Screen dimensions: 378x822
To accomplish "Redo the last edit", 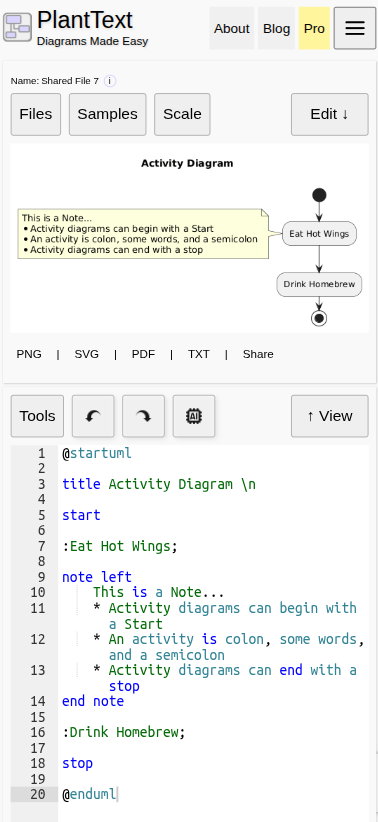I will 144,416.
